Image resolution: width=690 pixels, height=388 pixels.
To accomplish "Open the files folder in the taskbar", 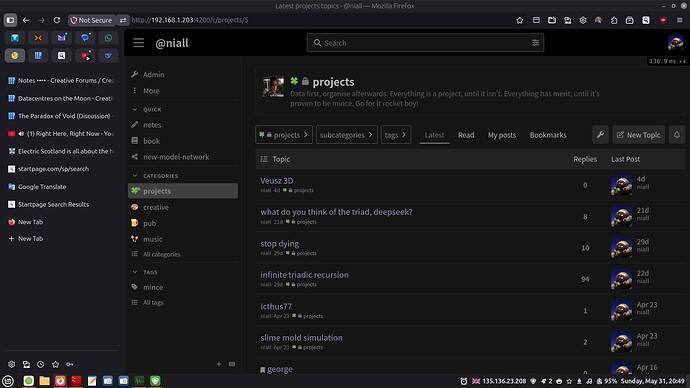I will [44, 381].
